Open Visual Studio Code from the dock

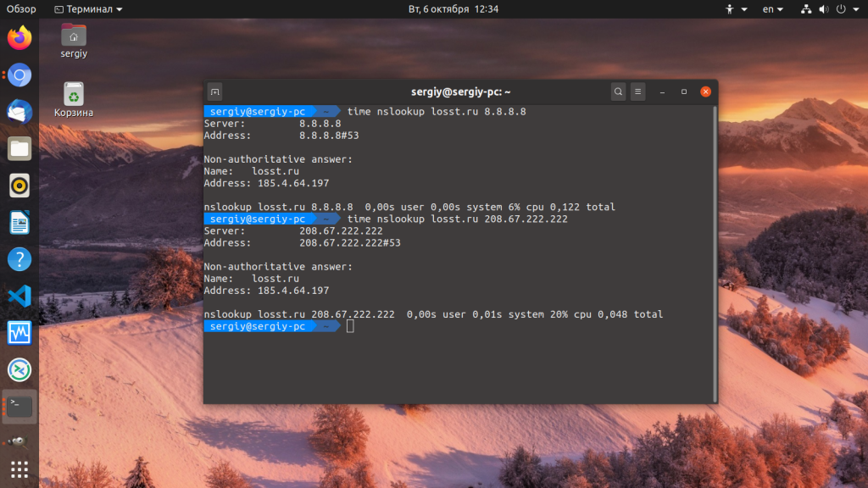(x=19, y=297)
